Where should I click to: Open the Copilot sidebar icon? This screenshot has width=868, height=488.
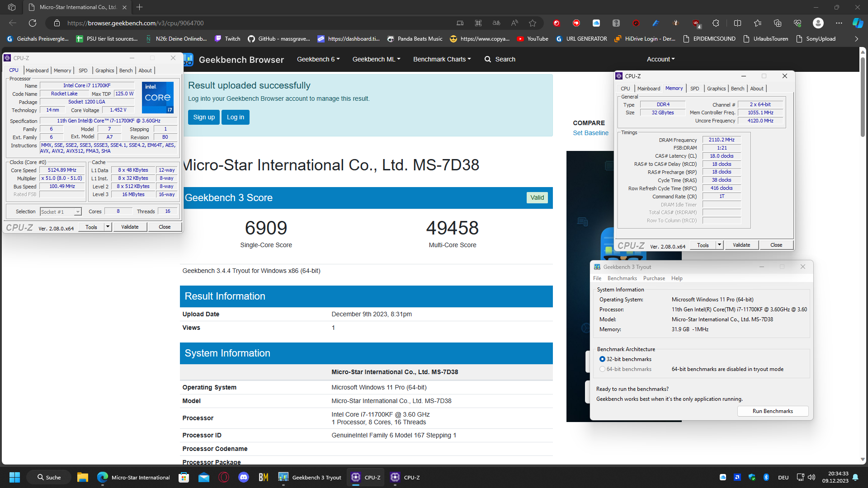(x=858, y=23)
